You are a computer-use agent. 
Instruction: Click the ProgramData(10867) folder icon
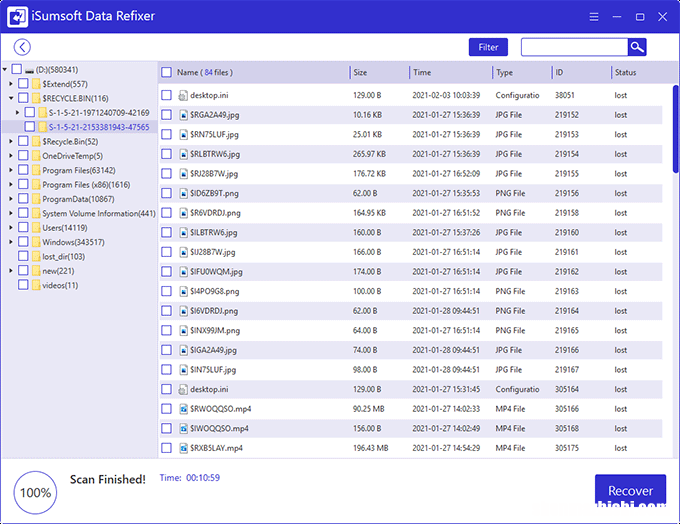coord(36,199)
